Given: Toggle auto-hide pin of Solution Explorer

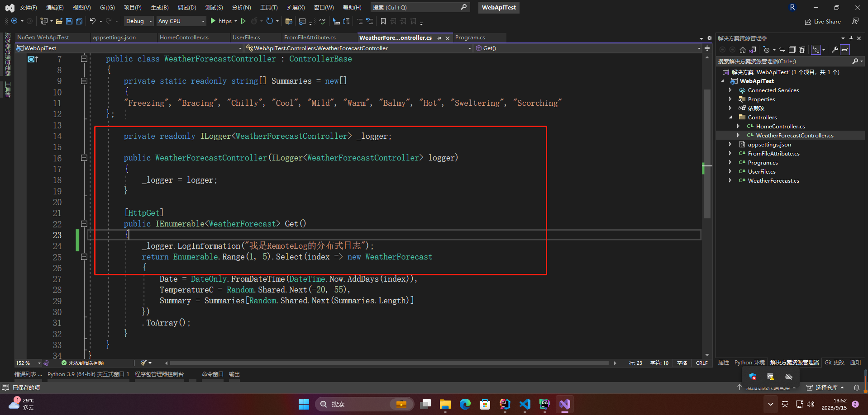Looking at the screenshot, I should coord(851,38).
